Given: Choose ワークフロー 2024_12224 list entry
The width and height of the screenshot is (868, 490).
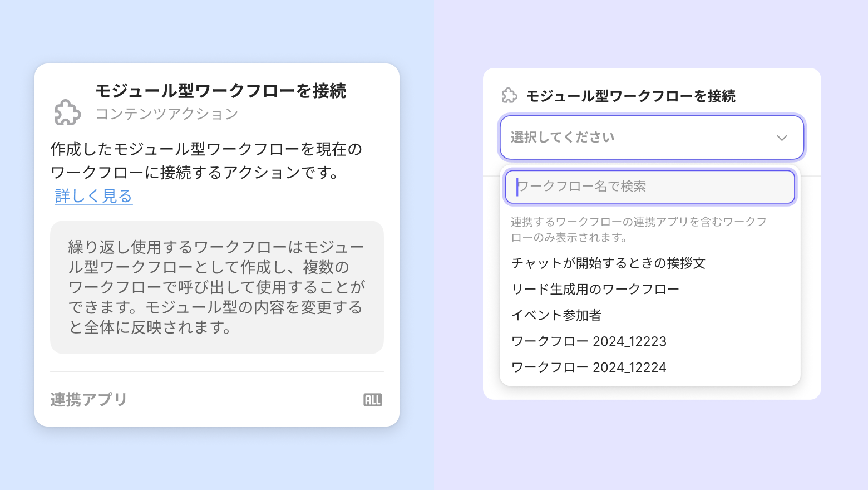Looking at the screenshot, I should [589, 367].
